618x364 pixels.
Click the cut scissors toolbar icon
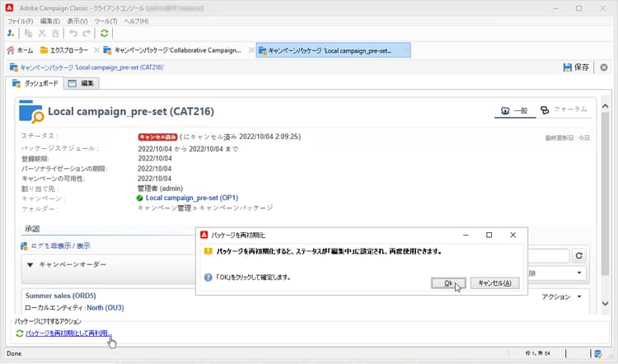click(42, 34)
